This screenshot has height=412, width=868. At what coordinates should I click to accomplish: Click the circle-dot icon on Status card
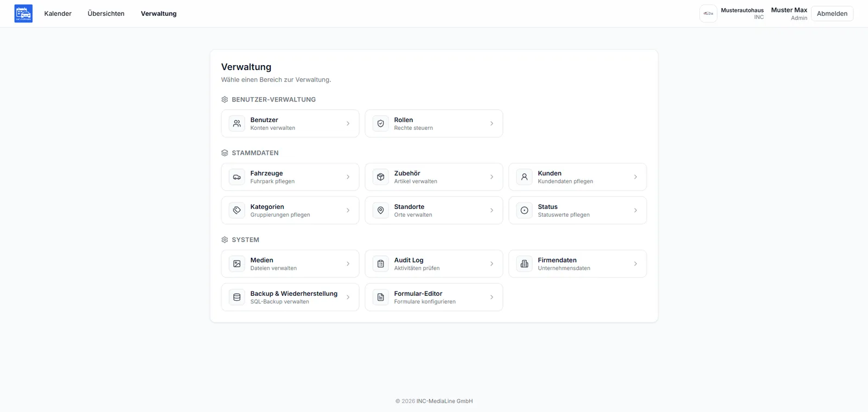525,211
